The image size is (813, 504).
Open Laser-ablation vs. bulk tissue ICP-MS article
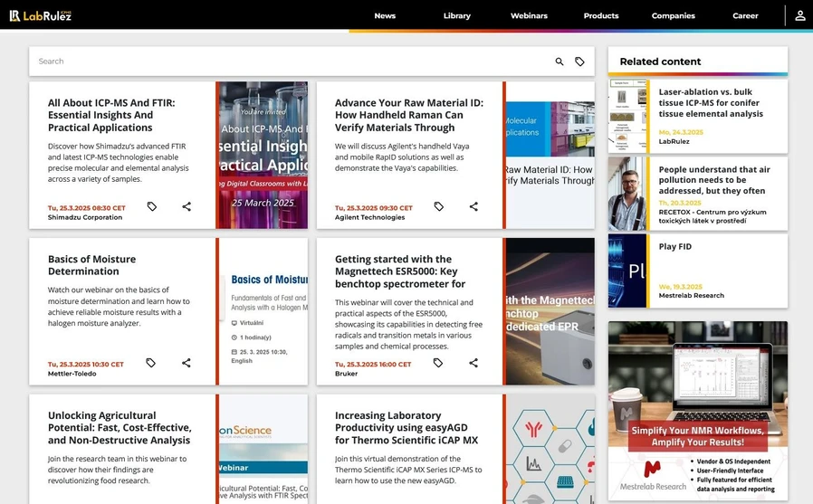click(711, 102)
